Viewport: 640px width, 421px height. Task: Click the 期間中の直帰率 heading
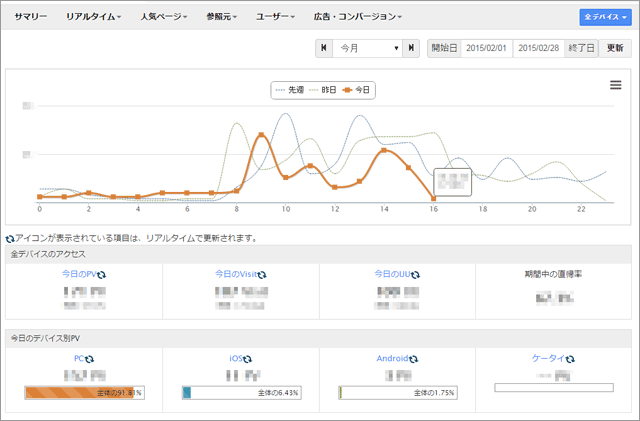click(553, 274)
